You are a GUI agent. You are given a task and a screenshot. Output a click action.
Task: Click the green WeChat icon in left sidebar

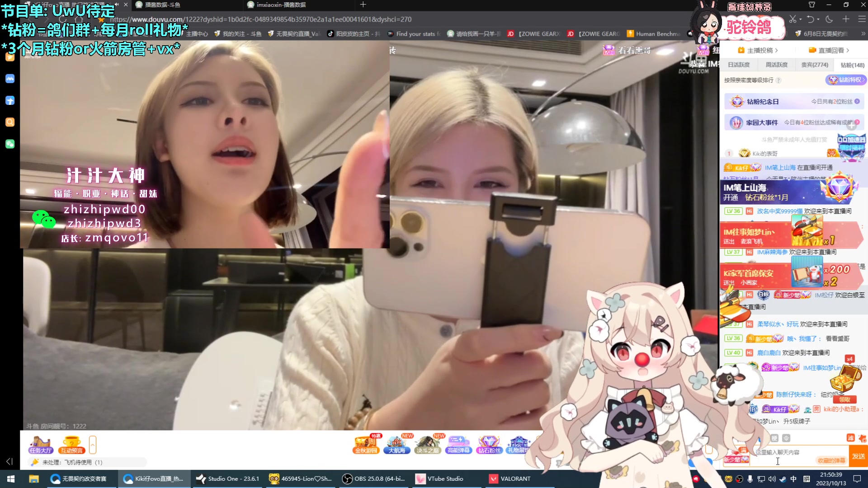pos(10,144)
